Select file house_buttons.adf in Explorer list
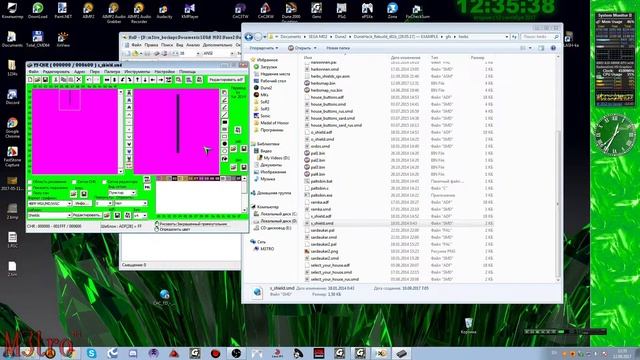 pyautogui.click(x=327, y=97)
